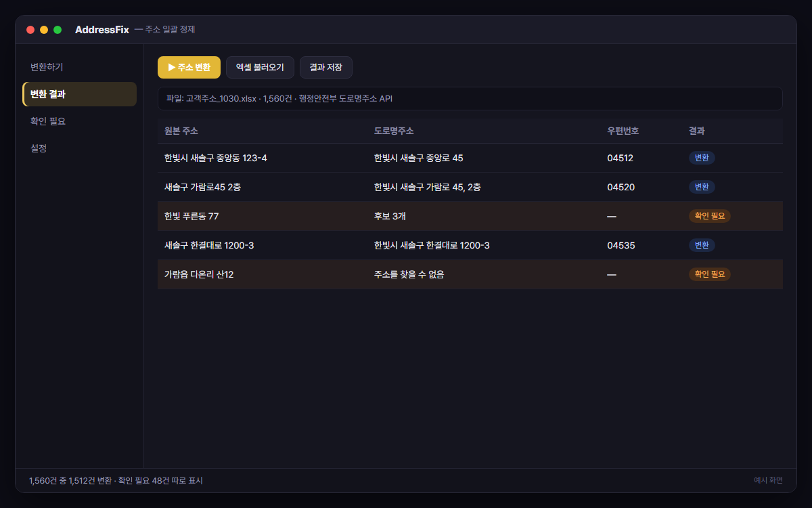The width and height of the screenshot is (812, 508).
Task: Select original address 한빛 푸른동 77
Action: (x=191, y=216)
